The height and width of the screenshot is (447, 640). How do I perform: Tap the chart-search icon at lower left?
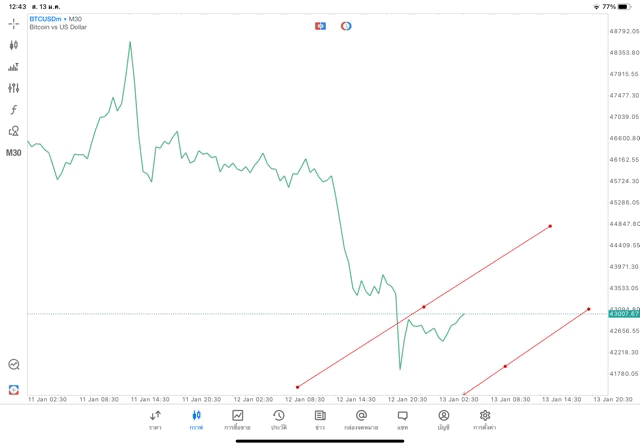[x=14, y=365]
